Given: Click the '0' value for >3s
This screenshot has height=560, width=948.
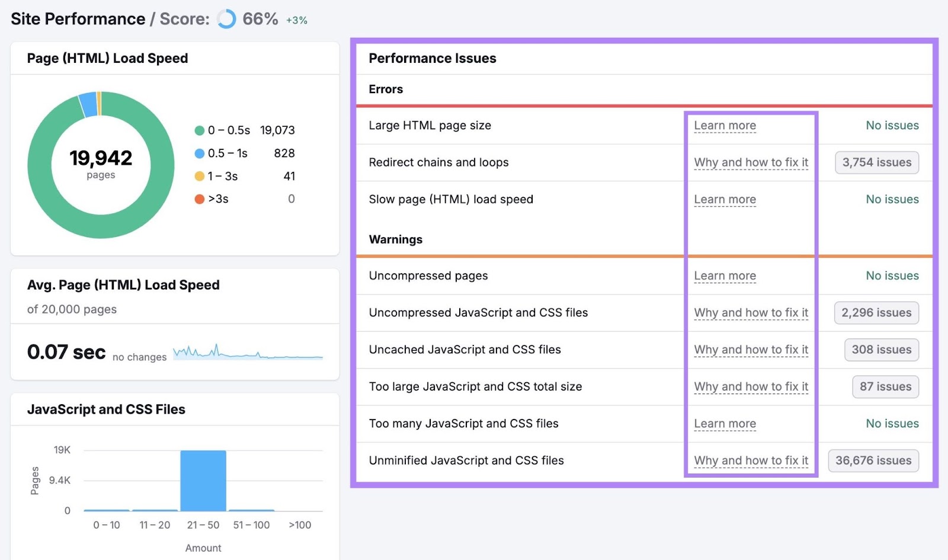Looking at the screenshot, I should [x=292, y=199].
